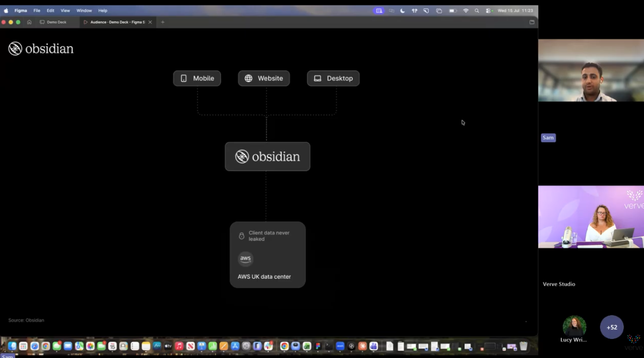Click the central obsidian logo card
644x358 pixels.
pyautogui.click(x=267, y=156)
